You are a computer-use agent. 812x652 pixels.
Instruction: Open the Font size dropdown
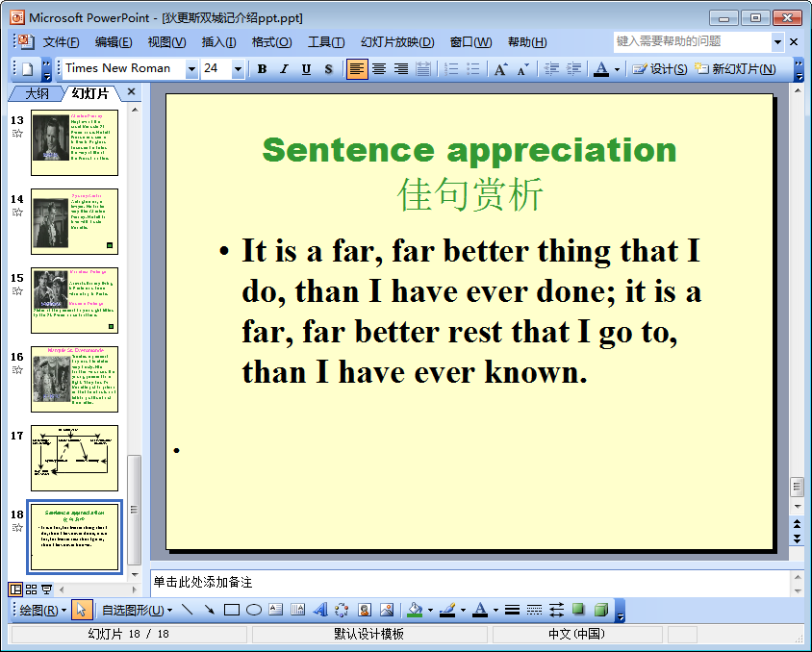[x=238, y=69]
